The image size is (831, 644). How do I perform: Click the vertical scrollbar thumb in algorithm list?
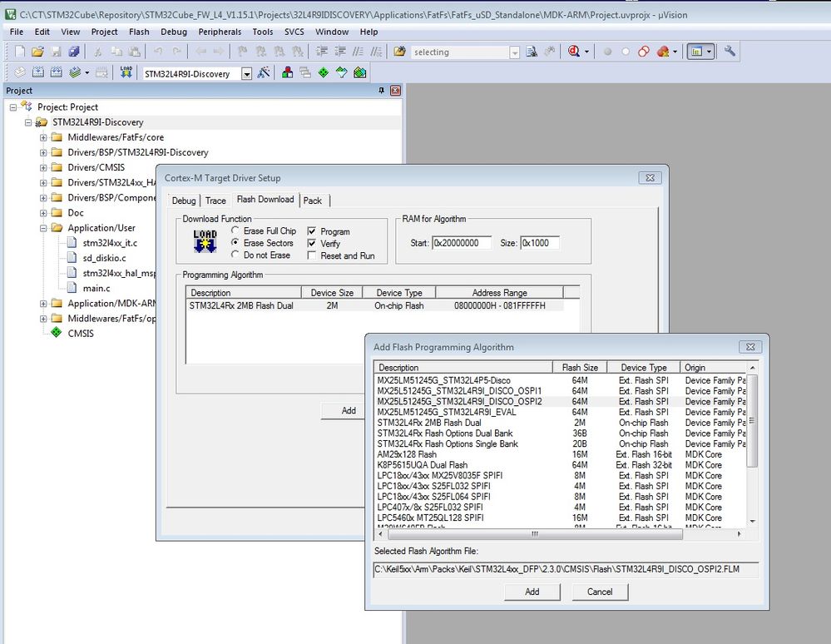[752, 420]
